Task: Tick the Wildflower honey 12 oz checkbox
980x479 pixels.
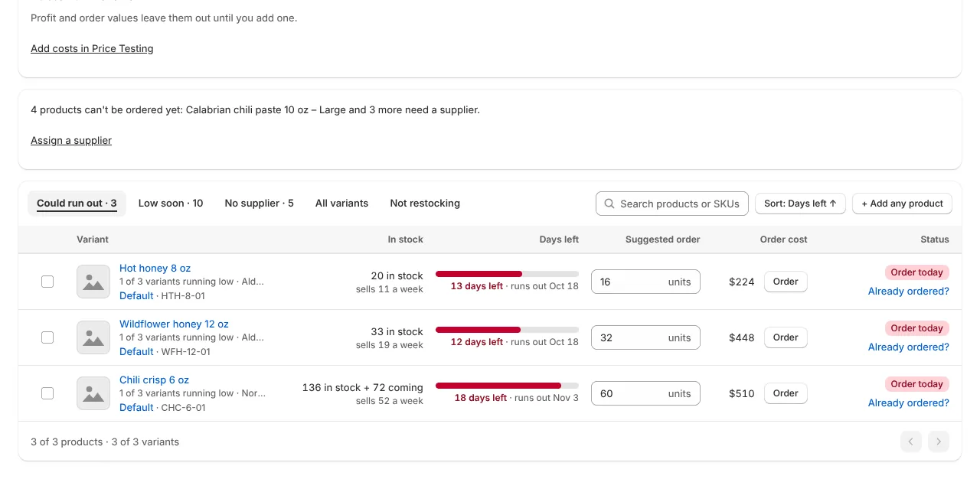Action: [x=47, y=337]
